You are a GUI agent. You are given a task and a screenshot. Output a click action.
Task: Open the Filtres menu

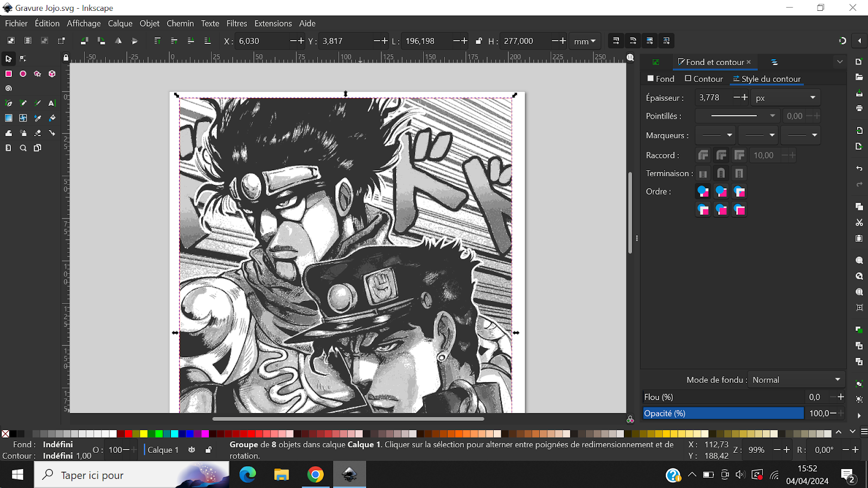click(237, 23)
